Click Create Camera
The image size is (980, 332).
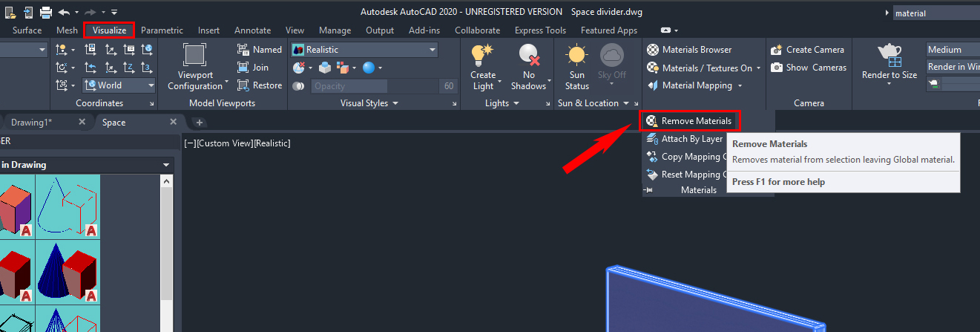[807, 50]
